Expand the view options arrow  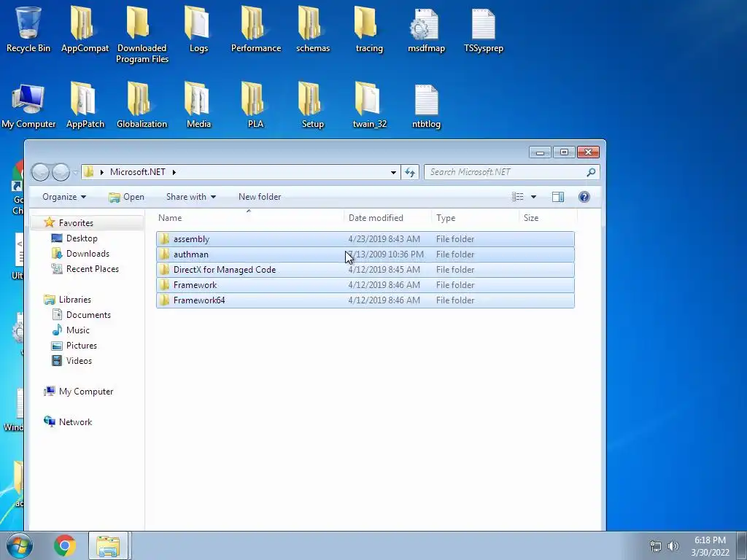pyautogui.click(x=533, y=197)
